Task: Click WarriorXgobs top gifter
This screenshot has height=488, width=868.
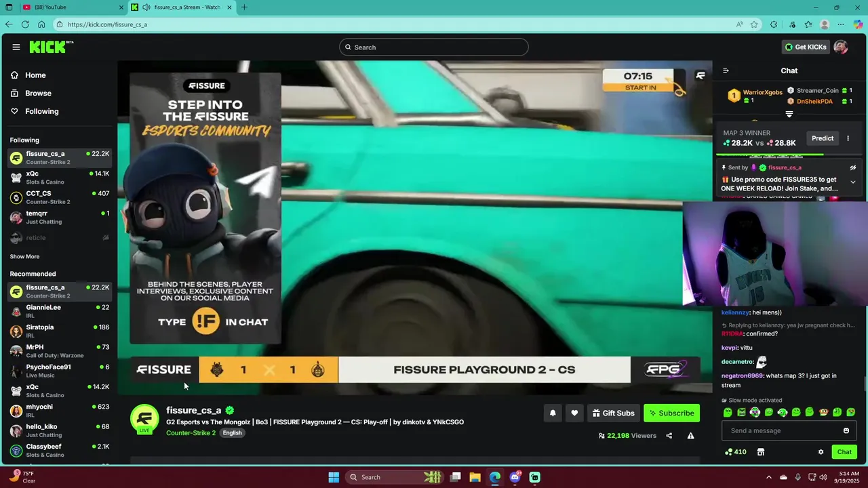Action: (x=755, y=96)
